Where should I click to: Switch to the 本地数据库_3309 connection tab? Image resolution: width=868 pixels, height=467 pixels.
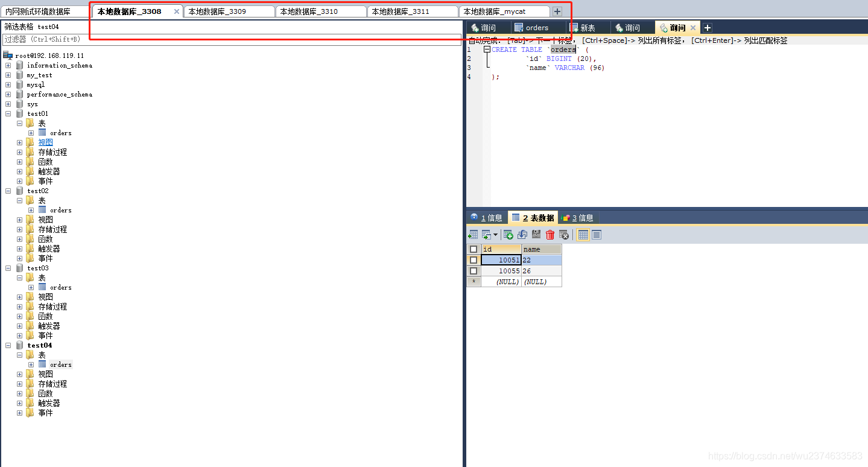click(229, 11)
